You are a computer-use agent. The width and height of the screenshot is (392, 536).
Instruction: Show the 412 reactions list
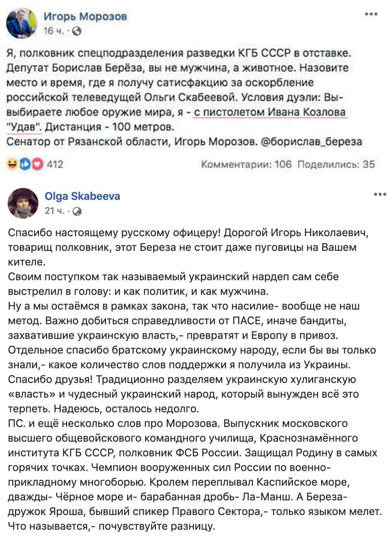[55, 164]
